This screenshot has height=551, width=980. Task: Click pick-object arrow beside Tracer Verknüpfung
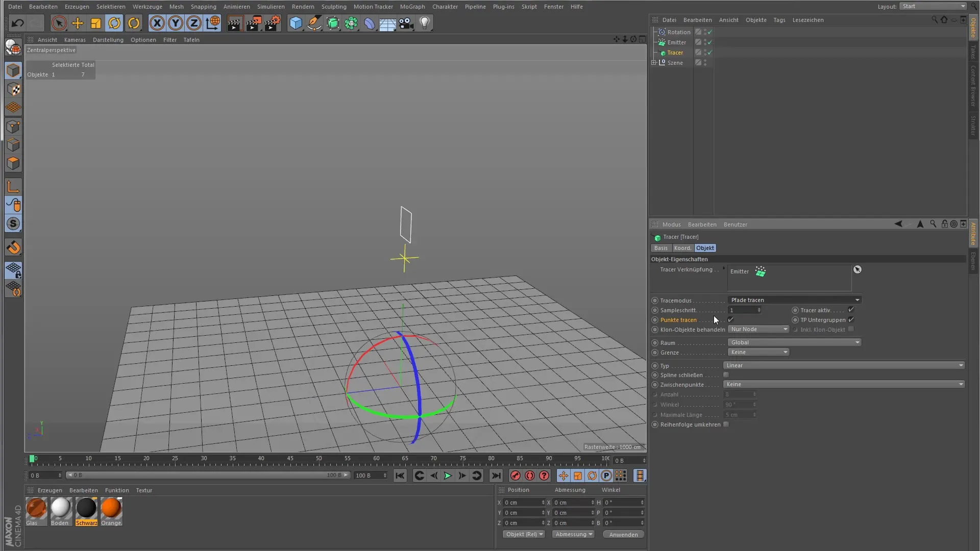tap(857, 269)
